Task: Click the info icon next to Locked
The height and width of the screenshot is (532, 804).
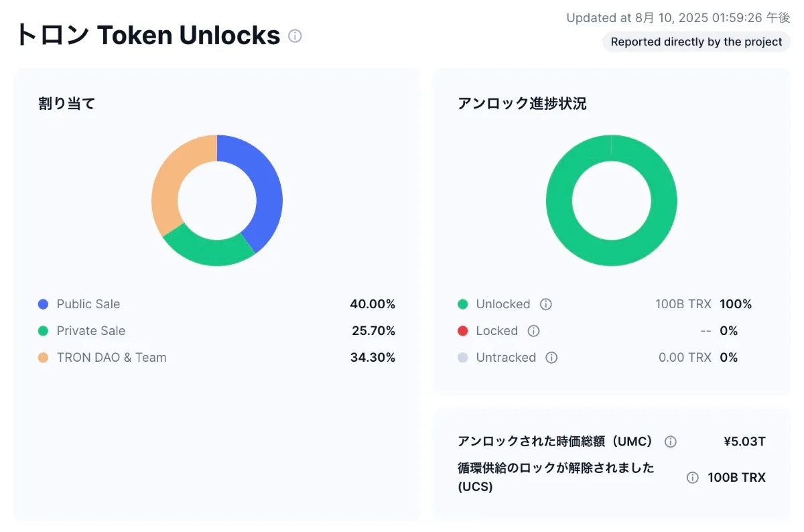Action: pyautogui.click(x=533, y=331)
